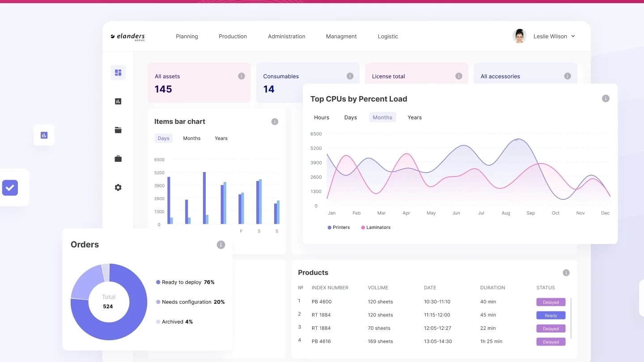Click info icon on Items bar chart
The width and height of the screenshot is (644, 362).
275,122
